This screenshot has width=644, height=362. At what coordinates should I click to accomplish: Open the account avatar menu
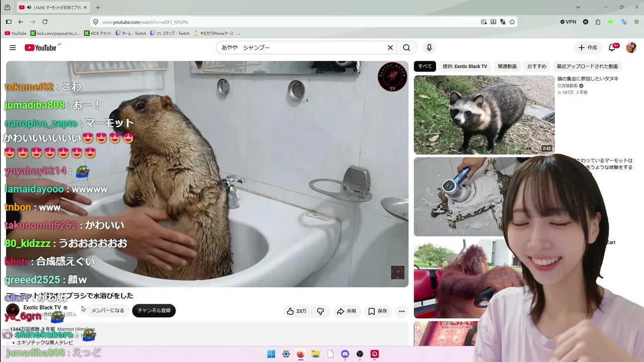click(631, 48)
